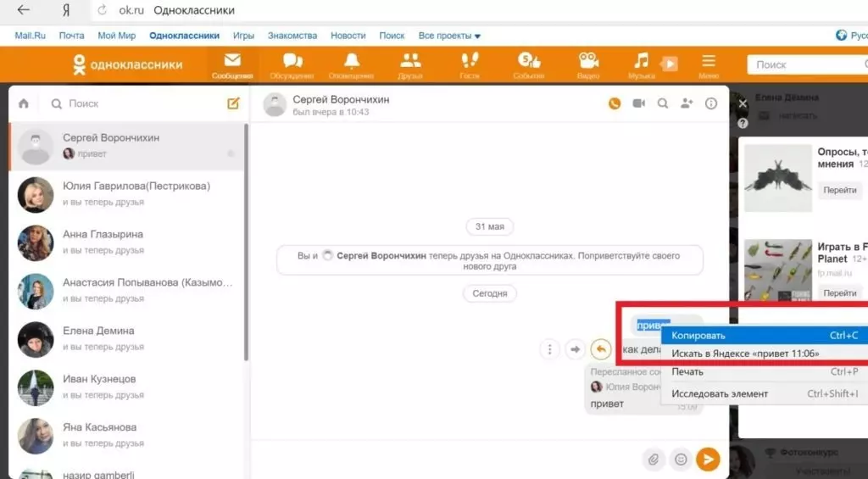Click the orange header Поиск field
The image size is (868, 479).
tap(808, 64)
